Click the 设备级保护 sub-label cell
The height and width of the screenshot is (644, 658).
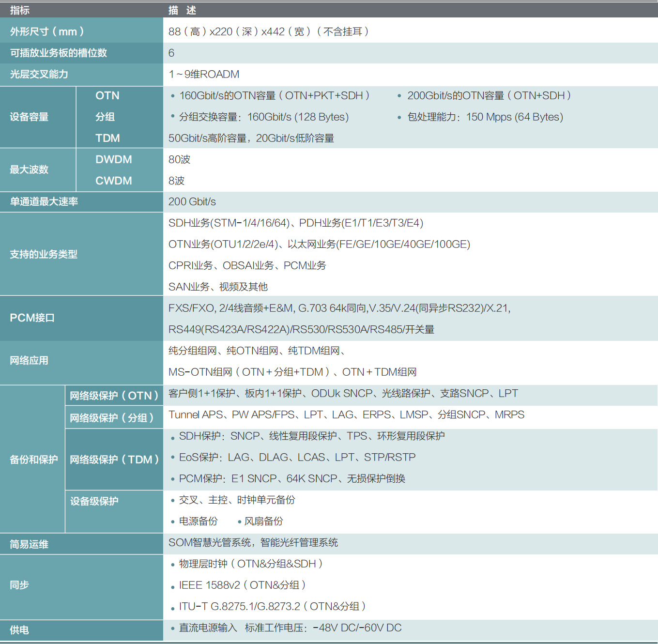coord(94,501)
